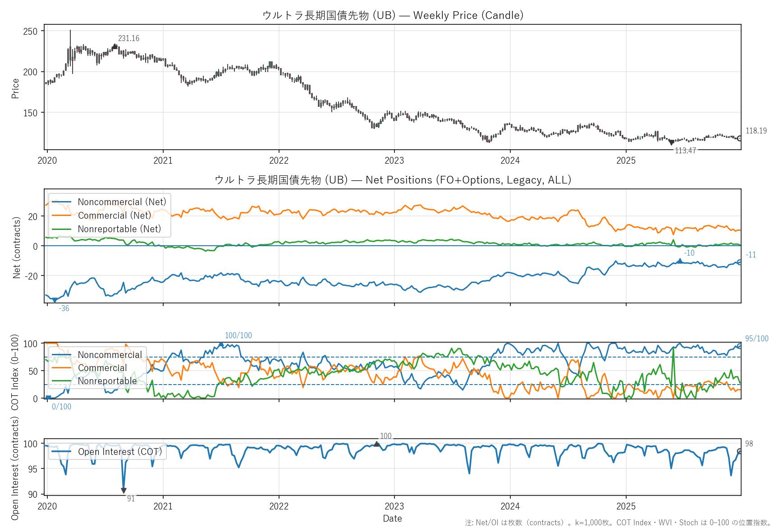This screenshot has height=532, width=779.
Task: Click the -10 net position peak marker
Action: pyautogui.click(x=680, y=261)
